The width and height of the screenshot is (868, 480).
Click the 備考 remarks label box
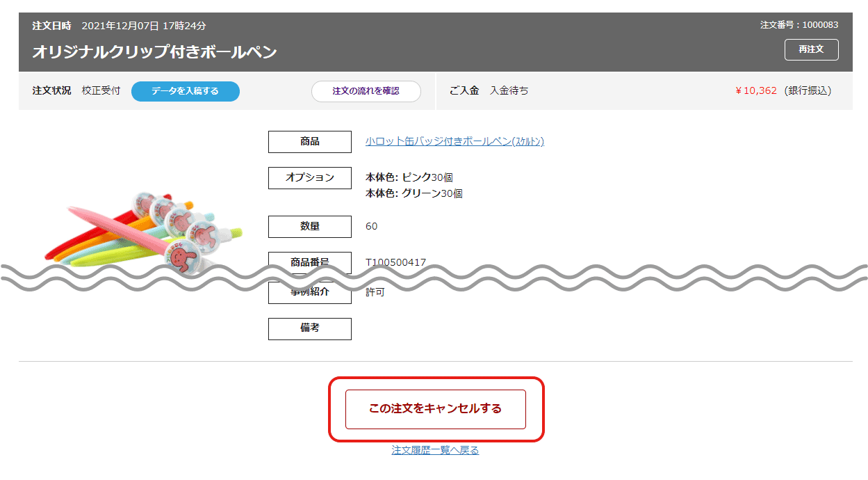point(309,328)
